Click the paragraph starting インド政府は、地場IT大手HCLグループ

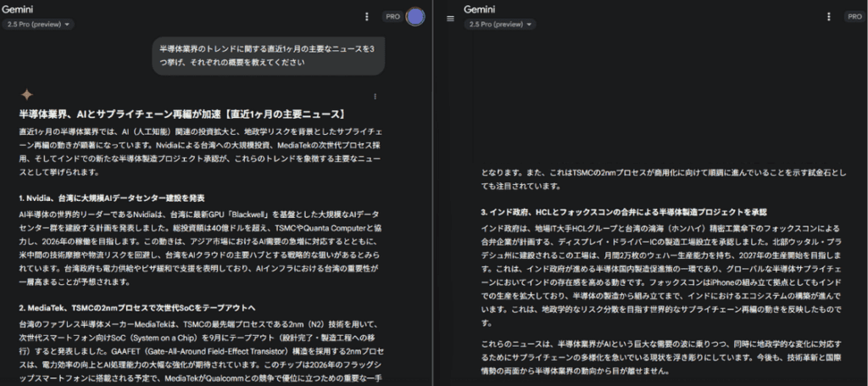coord(663,275)
